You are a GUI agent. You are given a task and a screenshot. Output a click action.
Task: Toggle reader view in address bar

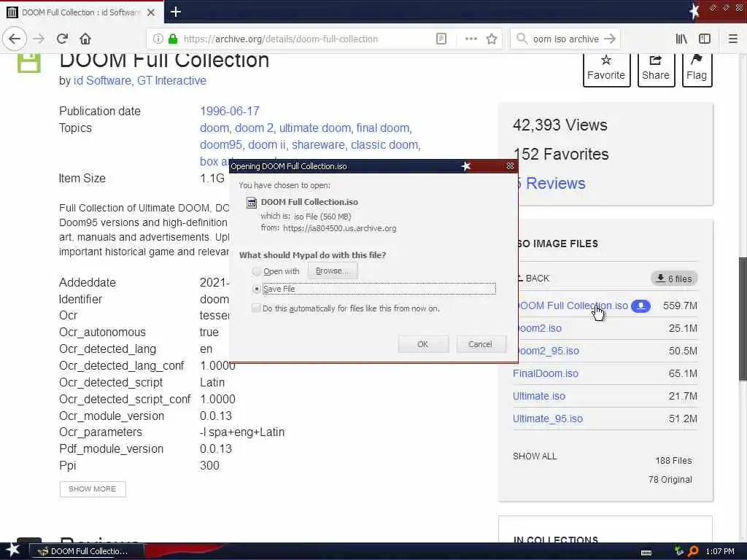pyautogui.click(x=441, y=39)
